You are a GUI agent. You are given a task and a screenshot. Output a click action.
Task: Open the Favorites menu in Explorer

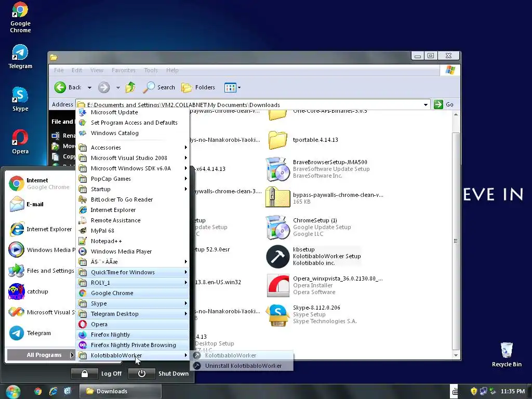click(124, 70)
